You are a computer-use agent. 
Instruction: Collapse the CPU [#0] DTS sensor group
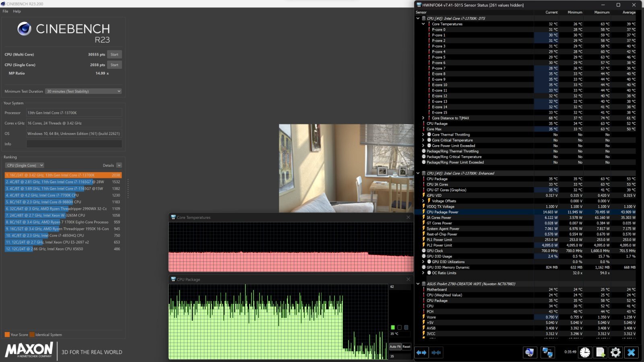(x=418, y=18)
